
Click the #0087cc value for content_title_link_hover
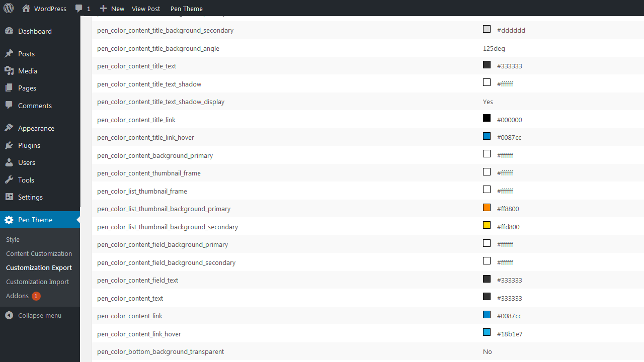point(509,138)
